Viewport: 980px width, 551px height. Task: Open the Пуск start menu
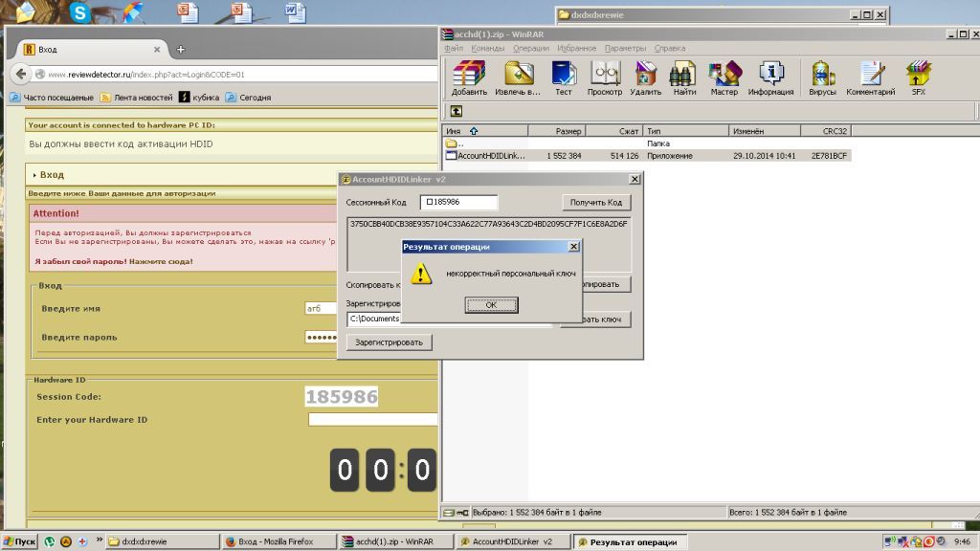[19, 541]
